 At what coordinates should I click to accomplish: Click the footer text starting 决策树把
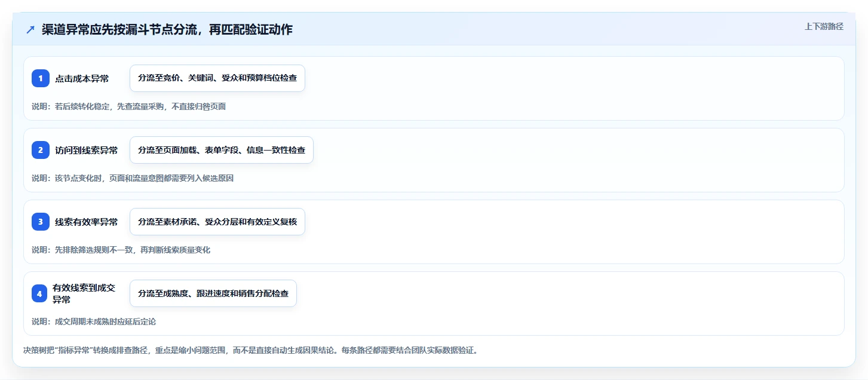(x=250, y=350)
